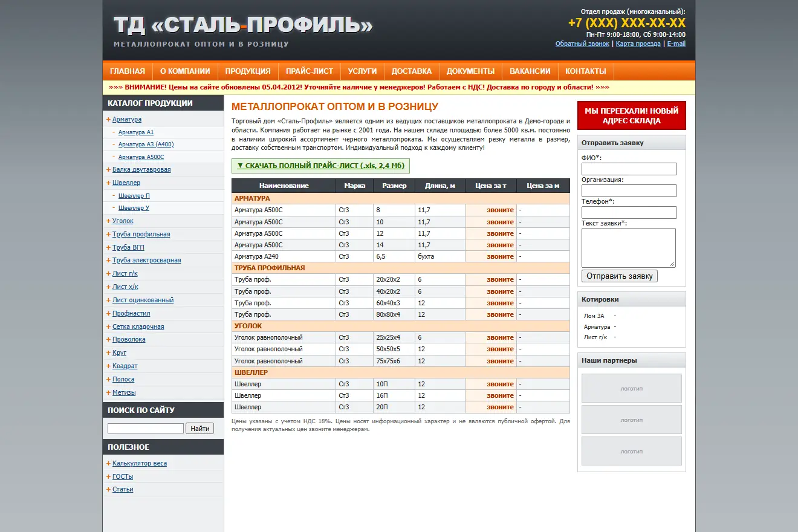Expand the plus icon beside Балка двутавровая
798x532 pixels.
click(108, 170)
